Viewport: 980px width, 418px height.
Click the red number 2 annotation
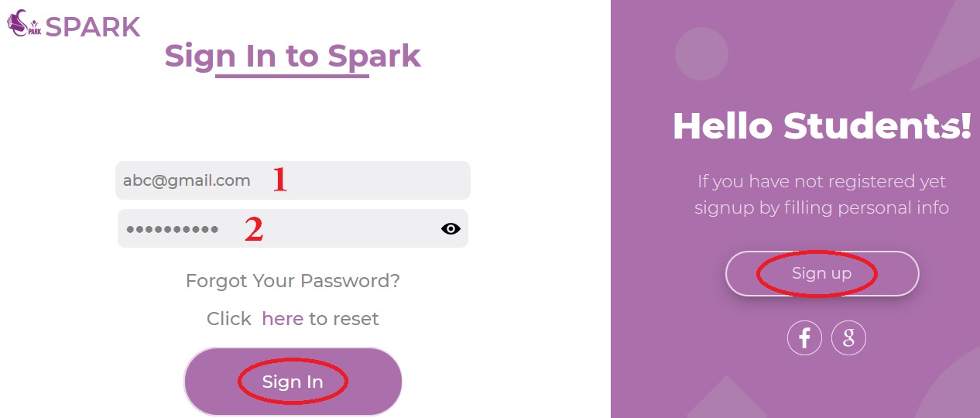[254, 228]
